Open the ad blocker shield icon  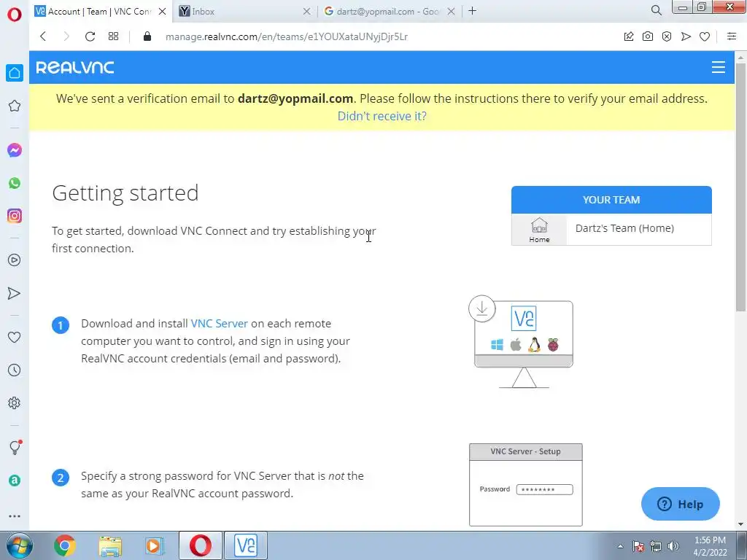point(667,36)
